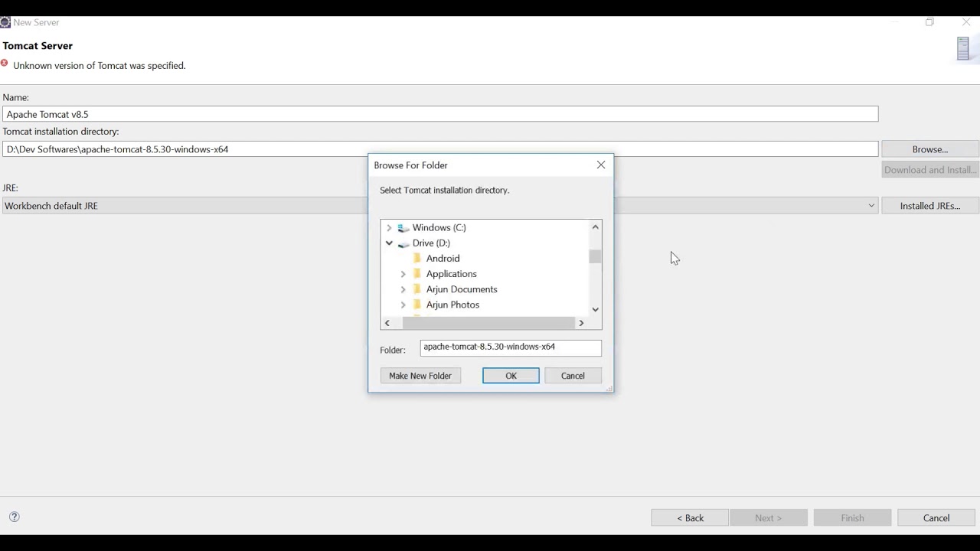The width and height of the screenshot is (980, 551).
Task: Click the red error icon beside the Tomcat message
Action: (x=5, y=64)
